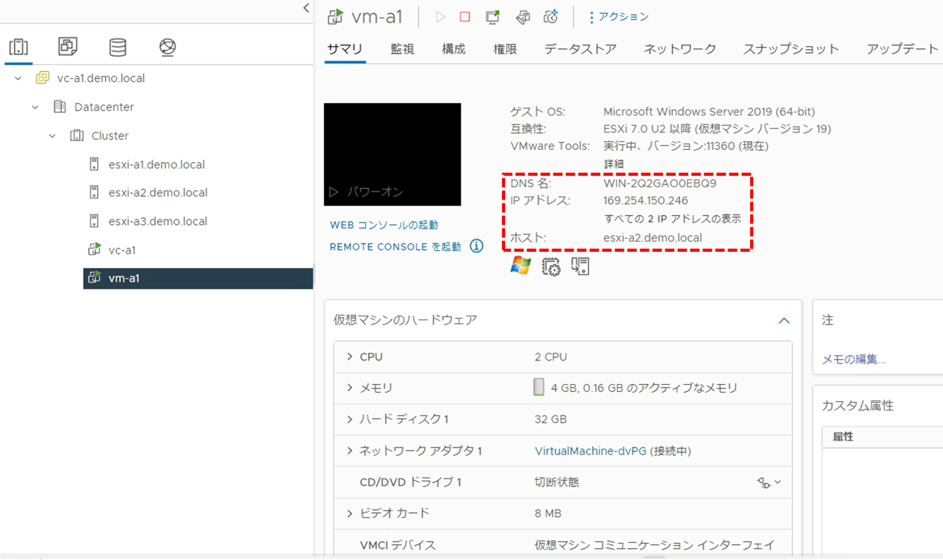Screen dimensions: 943x560
Task: Click the 8 MB video card value
Action: pos(548,514)
